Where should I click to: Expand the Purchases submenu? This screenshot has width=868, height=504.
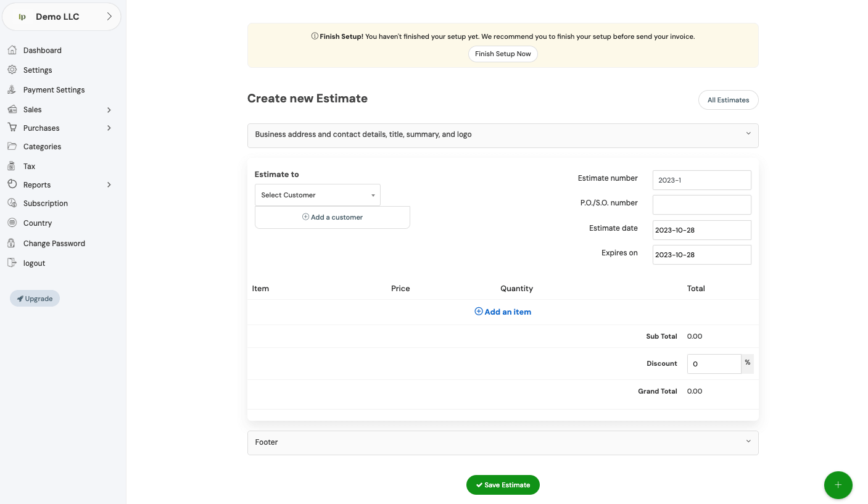(109, 128)
